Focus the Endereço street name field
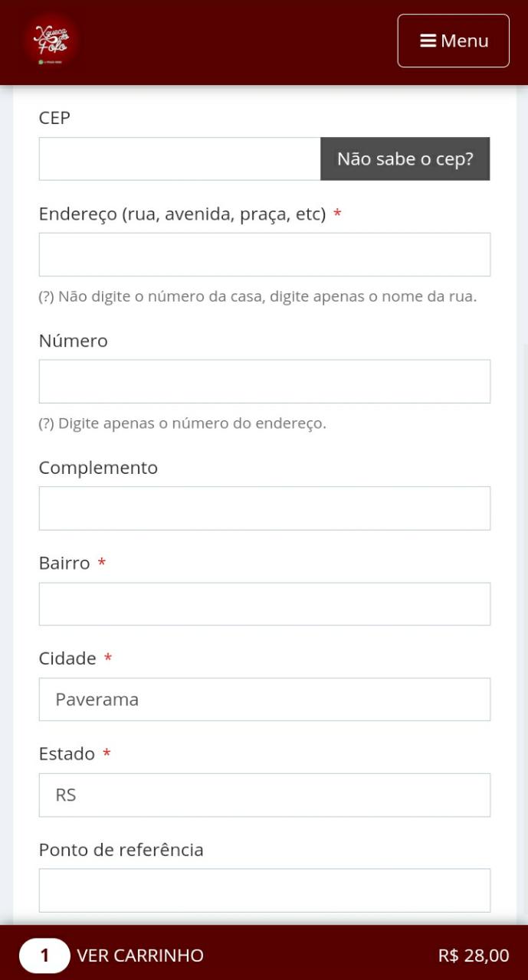Viewport: 528px width, 980px height. coord(264,254)
